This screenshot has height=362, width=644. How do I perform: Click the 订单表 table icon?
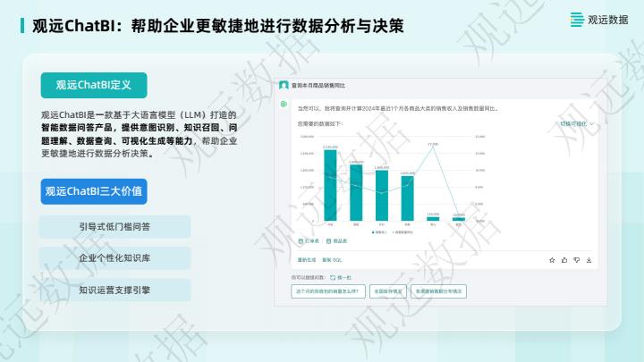(301, 241)
